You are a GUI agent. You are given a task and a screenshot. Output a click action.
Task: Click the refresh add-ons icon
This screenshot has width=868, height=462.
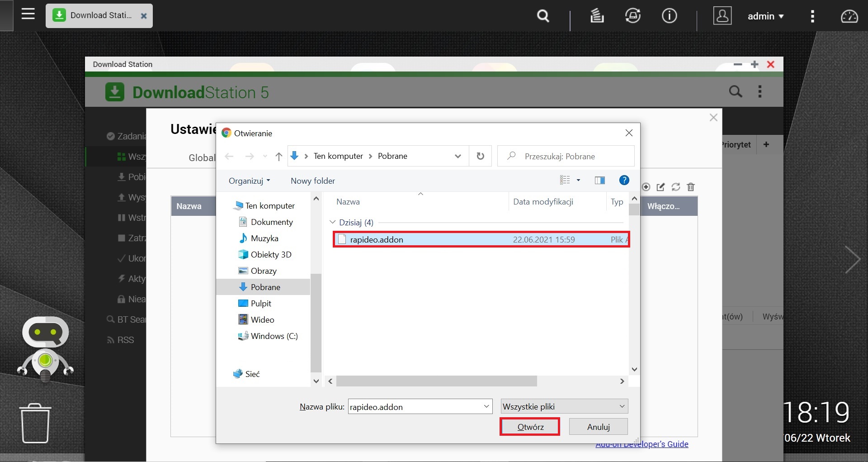676,187
